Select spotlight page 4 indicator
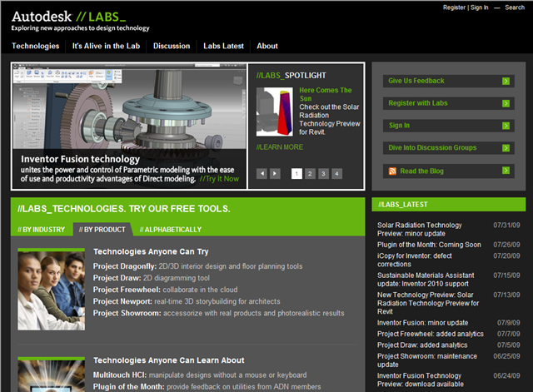 pos(336,173)
